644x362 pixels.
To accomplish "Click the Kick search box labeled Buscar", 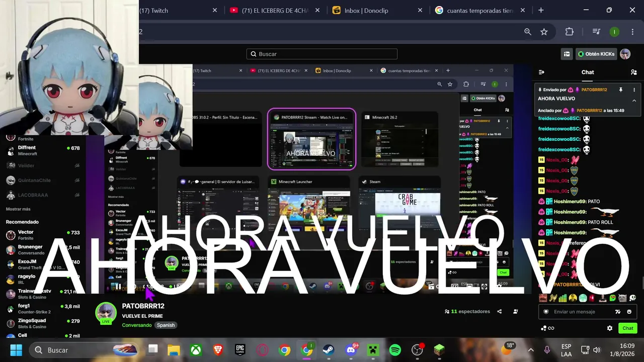I will (x=322, y=54).
